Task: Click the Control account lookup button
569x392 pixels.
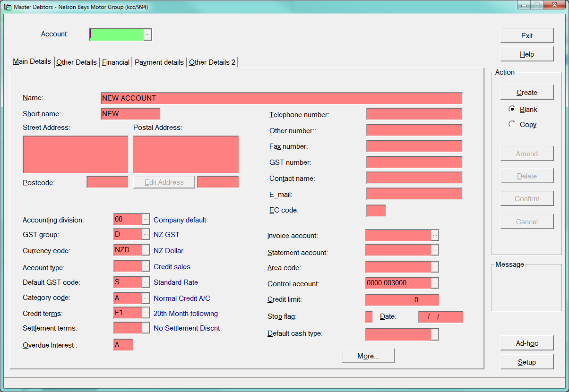Action: (435, 283)
